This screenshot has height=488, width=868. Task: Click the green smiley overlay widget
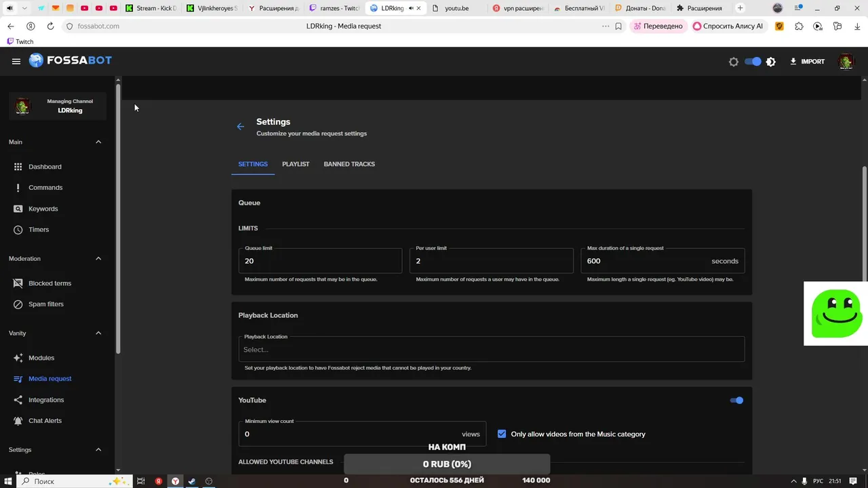coord(835,314)
